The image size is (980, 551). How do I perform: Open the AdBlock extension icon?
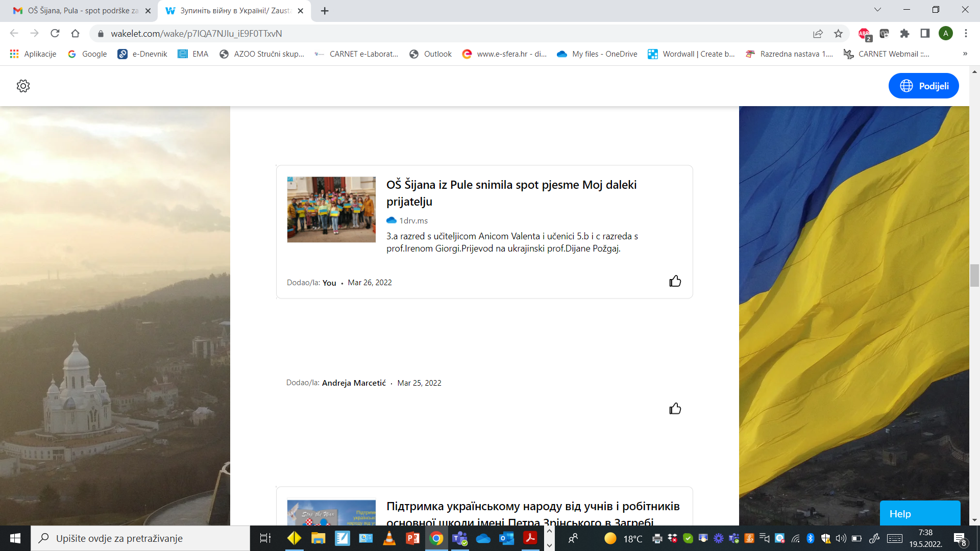tap(864, 34)
